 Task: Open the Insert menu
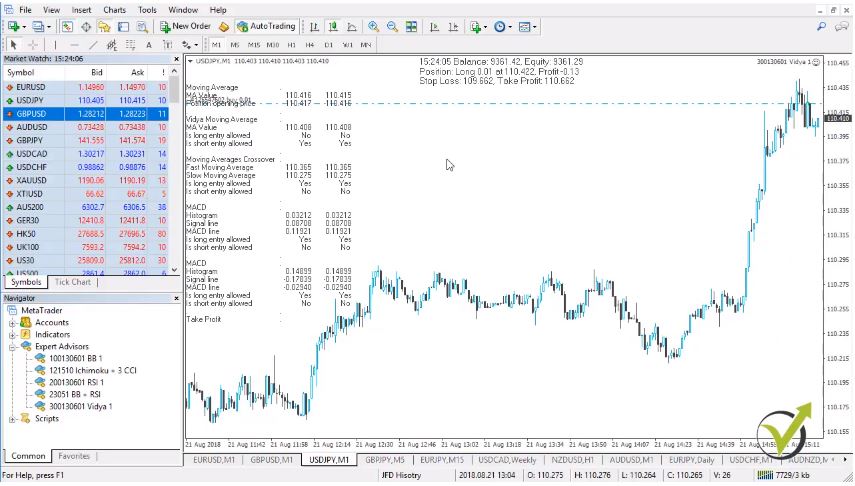point(82,10)
